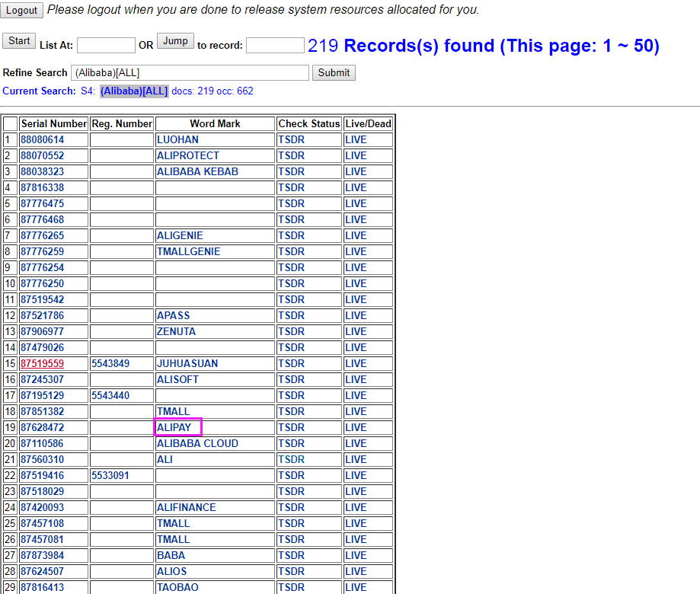
Task: Open the ALI word mark
Action: coord(165,460)
